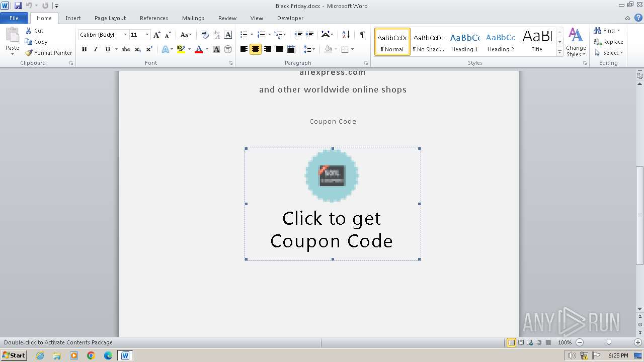Shrink font size icon
This screenshot has height=362, width=644.
tap(168, 35)
